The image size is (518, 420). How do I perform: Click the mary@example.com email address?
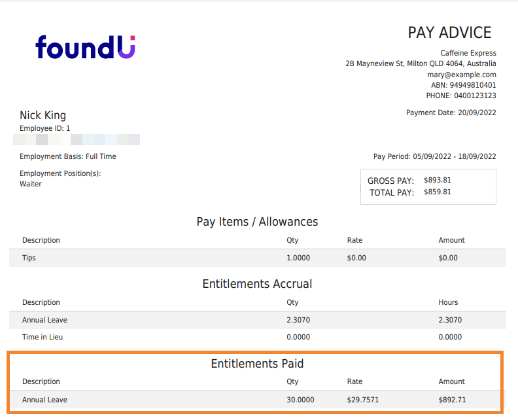[x=461, y=75]
